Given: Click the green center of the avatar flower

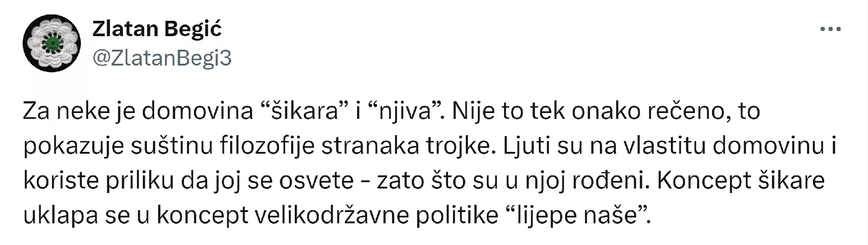Looking at the screenshot, I should click(x=52, y=43).
